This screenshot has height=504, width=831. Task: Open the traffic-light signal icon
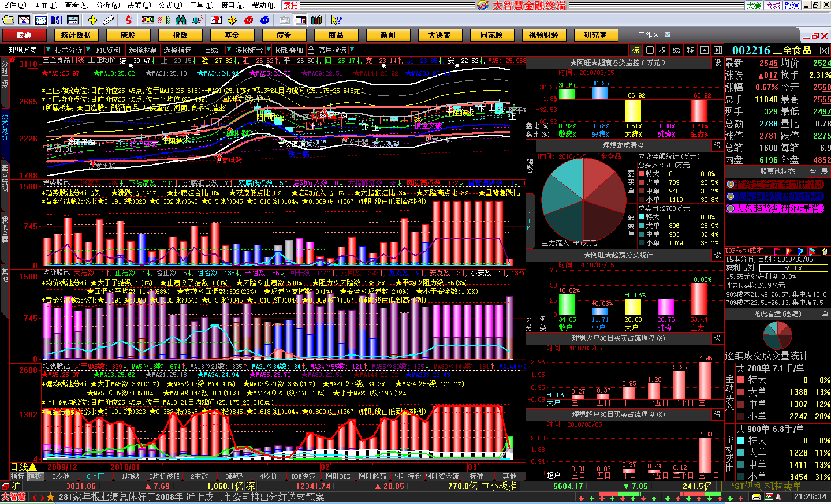point(148,20)
